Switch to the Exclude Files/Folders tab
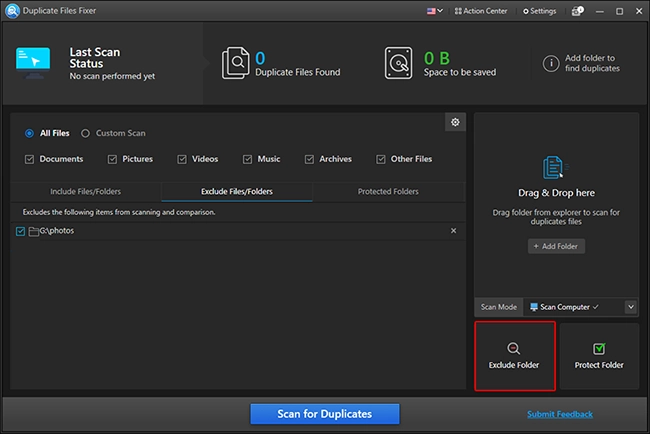 (x=237, y=192)
